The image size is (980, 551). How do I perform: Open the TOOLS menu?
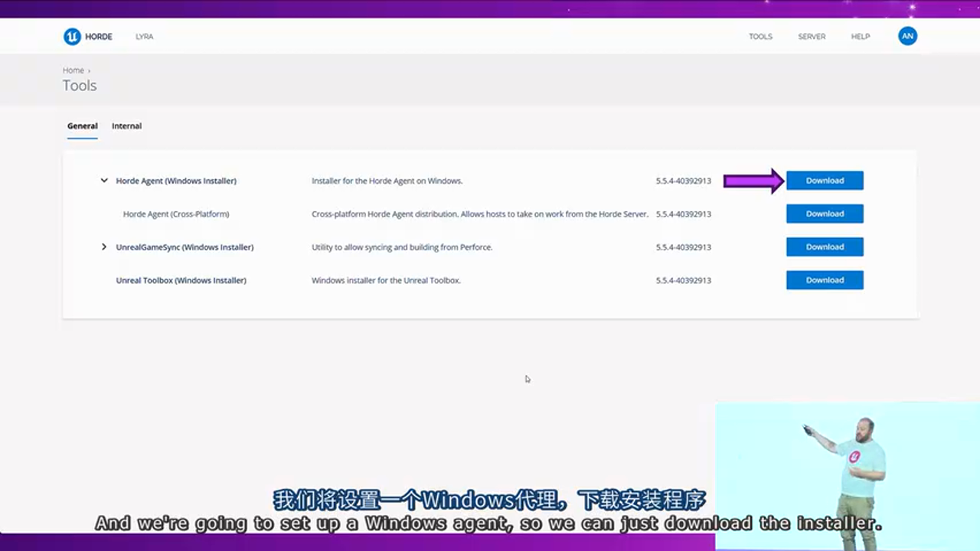tap(760, 36)
